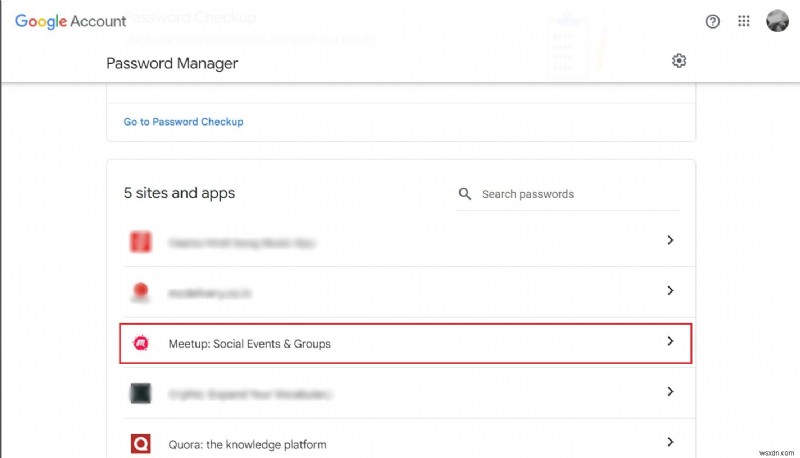Click the first blurred red app icon
This screenshot has width=800, height=458.
[141, 242]
